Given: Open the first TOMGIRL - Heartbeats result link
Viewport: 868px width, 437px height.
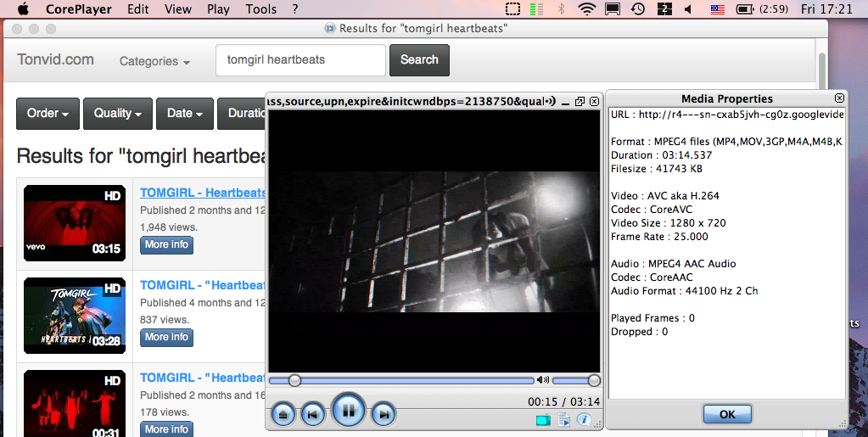Looking at the screenshot, I should (x=203, y=193).
